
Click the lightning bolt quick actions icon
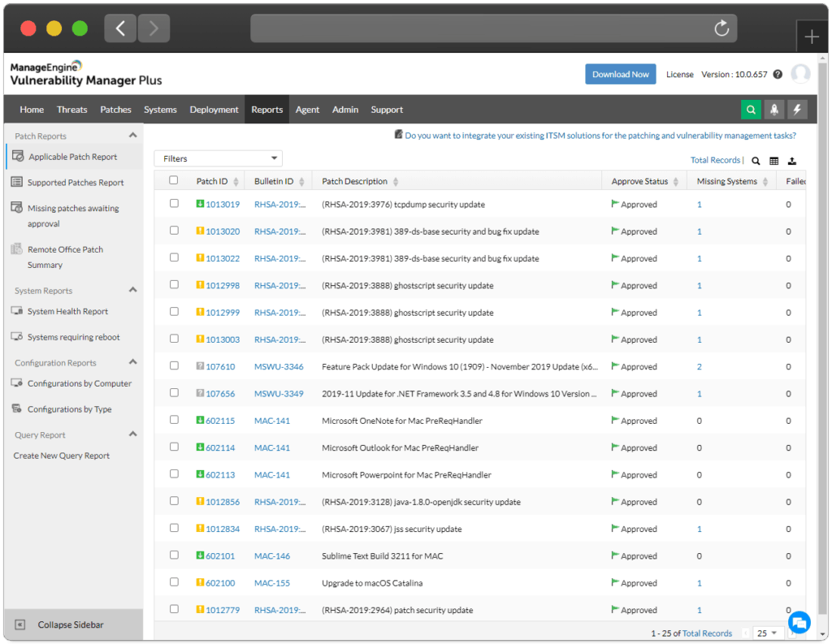797,110
